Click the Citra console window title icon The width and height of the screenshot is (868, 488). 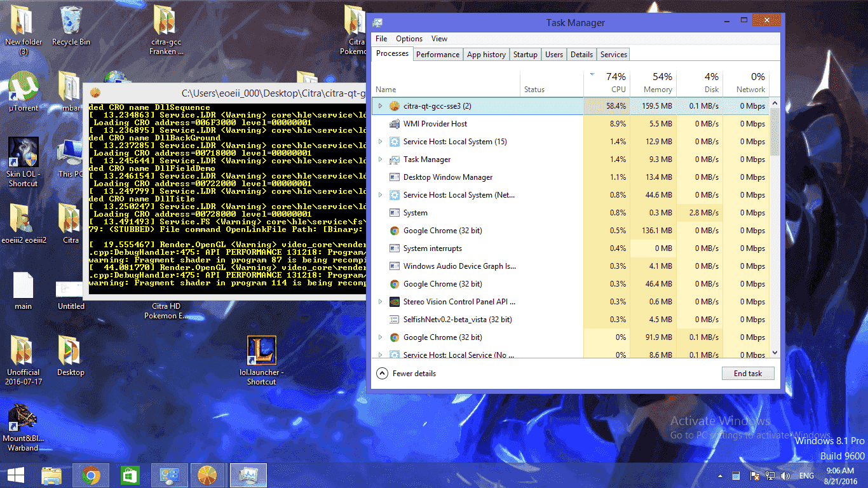95,93
